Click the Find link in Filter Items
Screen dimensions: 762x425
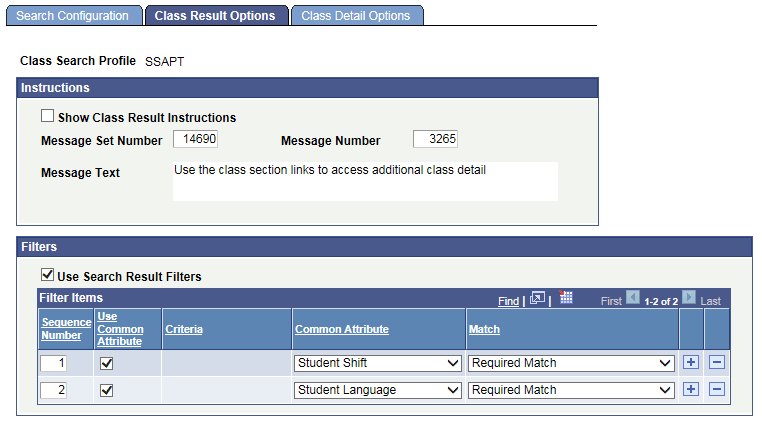pos(508,301)
